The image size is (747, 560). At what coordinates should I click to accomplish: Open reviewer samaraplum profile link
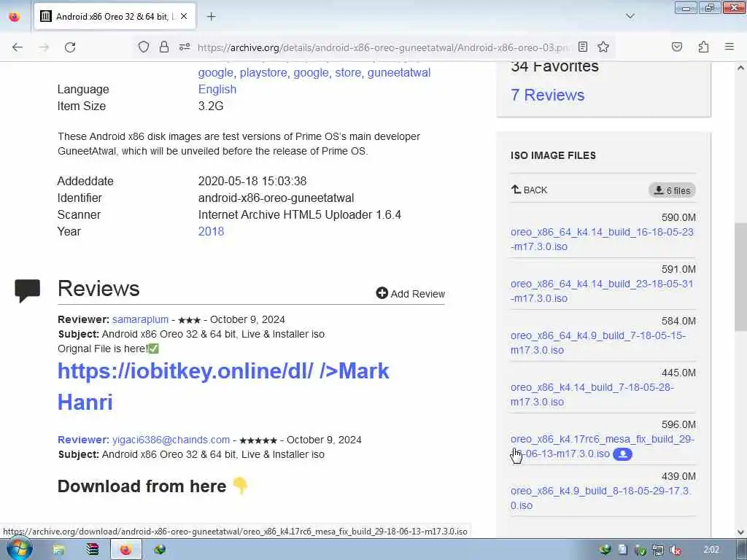click(x=140, y=319)
